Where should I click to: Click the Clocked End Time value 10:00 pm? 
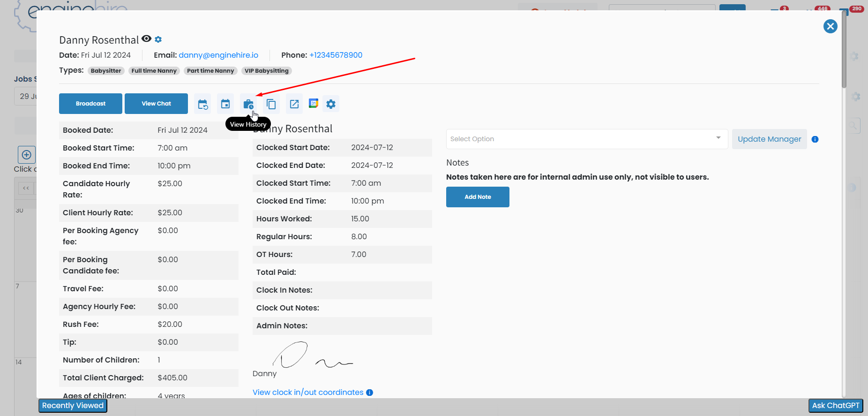click(367, 201)
